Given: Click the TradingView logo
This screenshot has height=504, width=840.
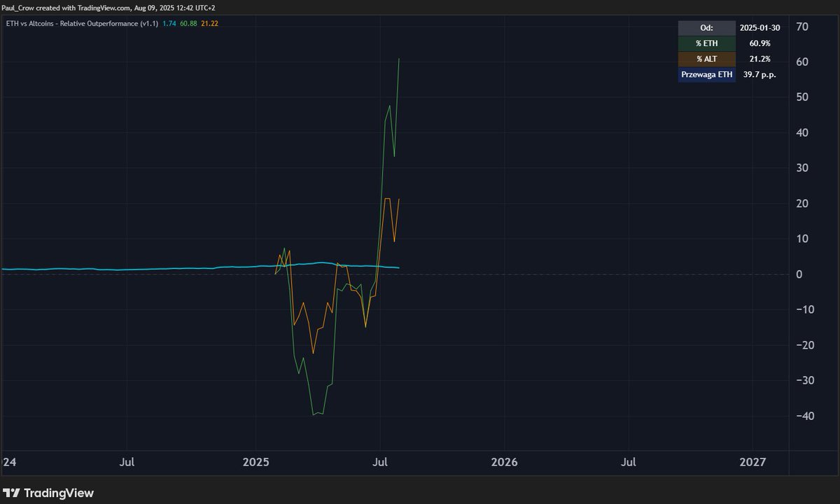Looking at the screenshot, I should point(48,493).
